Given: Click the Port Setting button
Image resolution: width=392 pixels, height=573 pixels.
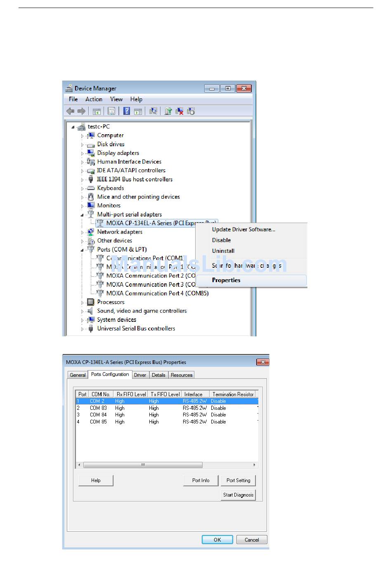Looking at the screenshot, I should pyautogui.click(x=239, y=480).
